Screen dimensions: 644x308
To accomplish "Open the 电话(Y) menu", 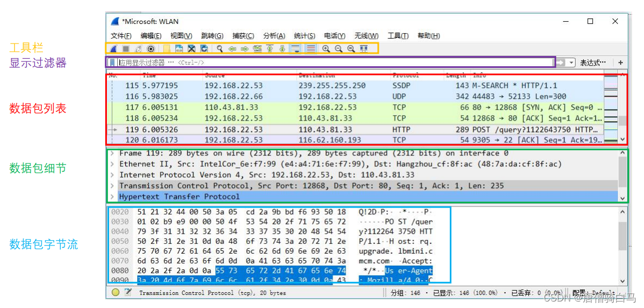I will pyautogui.click(x=335, y=36).
